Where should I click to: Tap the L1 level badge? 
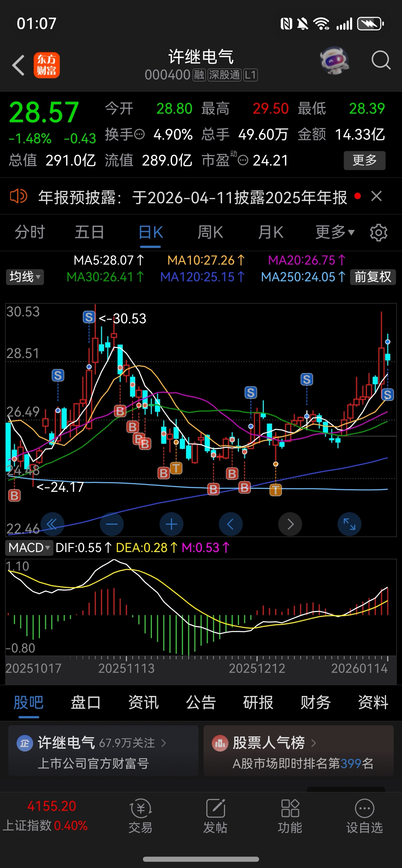pos(250,75)
